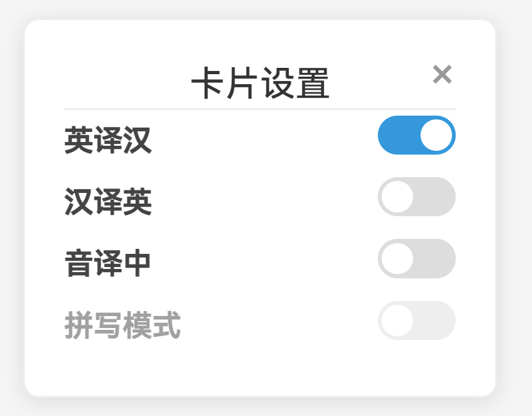The width and height of the screenshot is (532, 416).
Task: Click the grey track of the 音译中 switch
Action: pyautogui.click(x=435, y=258)
